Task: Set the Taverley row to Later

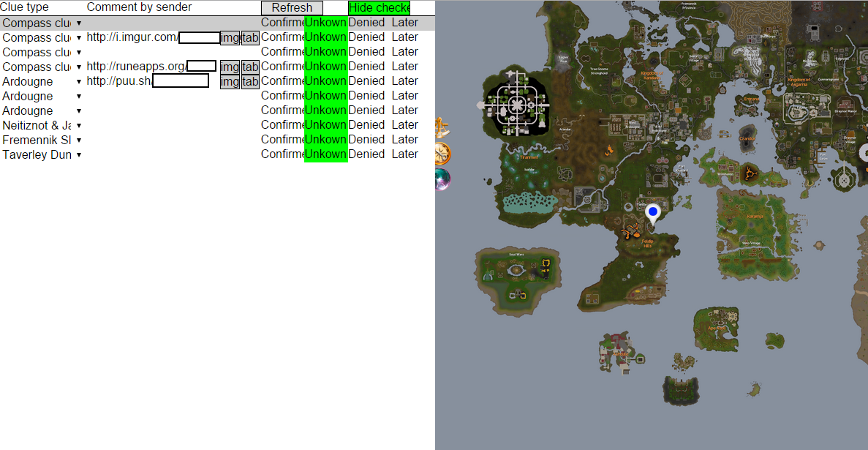Action: pos(404,154)
